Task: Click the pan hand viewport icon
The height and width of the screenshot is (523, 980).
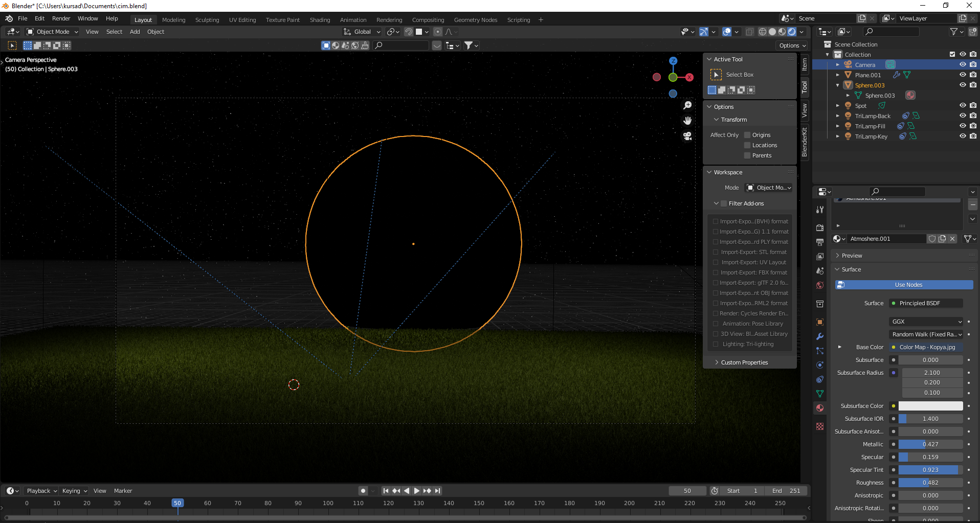Action: tap(687, 121)
